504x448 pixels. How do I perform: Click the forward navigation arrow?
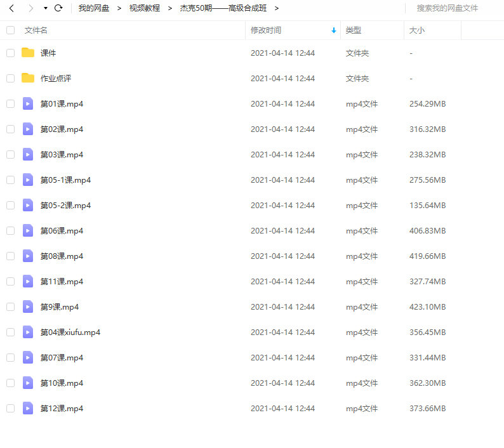pyautogui.click(x=30, y=8)
